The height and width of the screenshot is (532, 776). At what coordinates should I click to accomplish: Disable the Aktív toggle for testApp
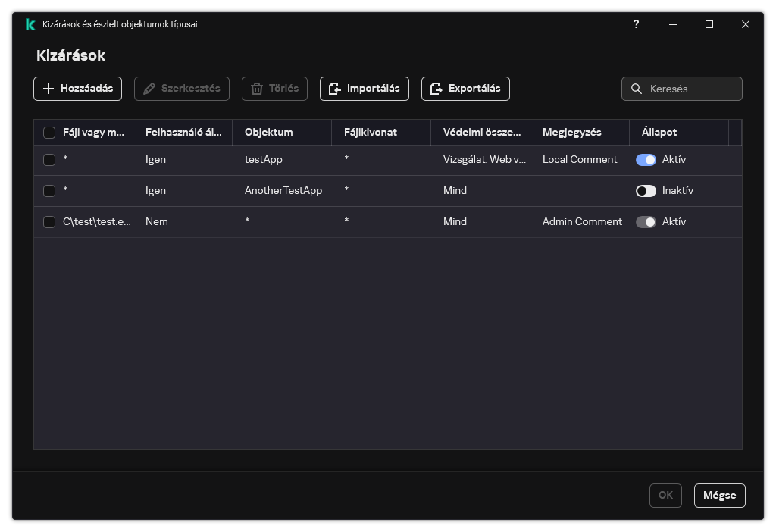[x=646, y=160]
